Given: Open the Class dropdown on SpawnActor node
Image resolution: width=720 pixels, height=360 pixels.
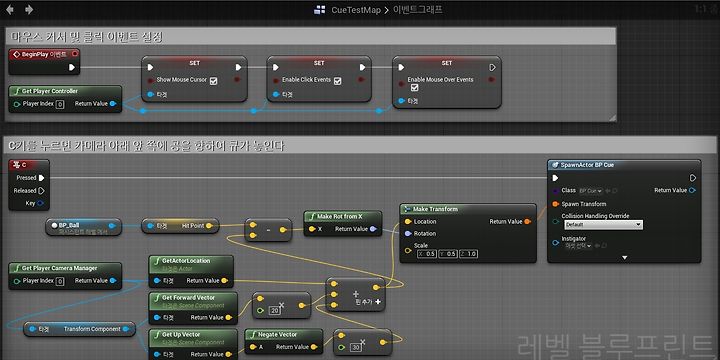Looking at the screenshot, I should pos(591,191).
